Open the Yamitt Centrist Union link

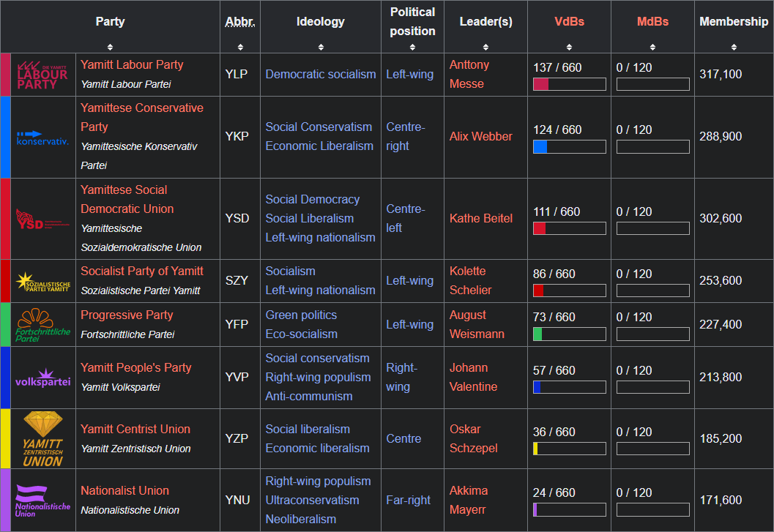tap(135, 429)
